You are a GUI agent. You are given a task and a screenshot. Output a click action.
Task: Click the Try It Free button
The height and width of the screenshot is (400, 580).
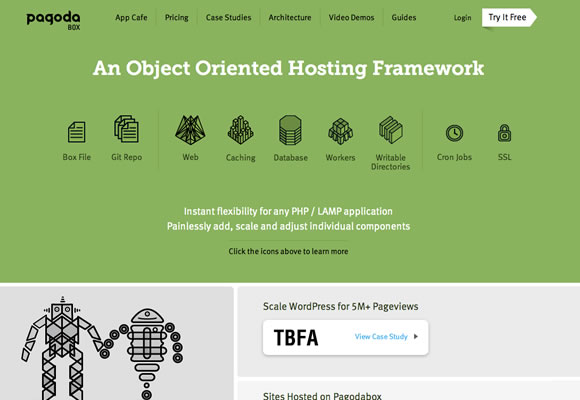coord(509,17)
